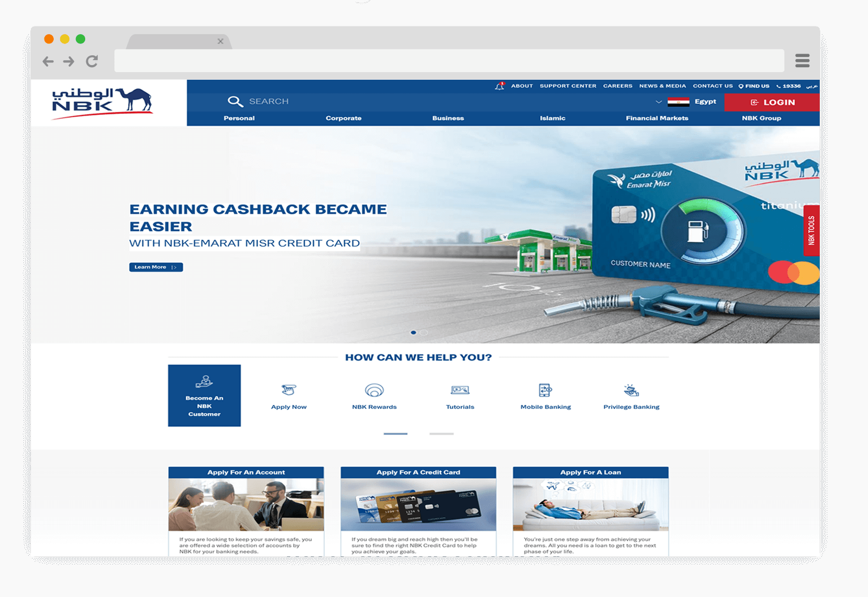The width and height of the screenshot is (868, 597).
Task: Open the Apply Now text link
Action: pyautogui.click(x=289, y=407)
